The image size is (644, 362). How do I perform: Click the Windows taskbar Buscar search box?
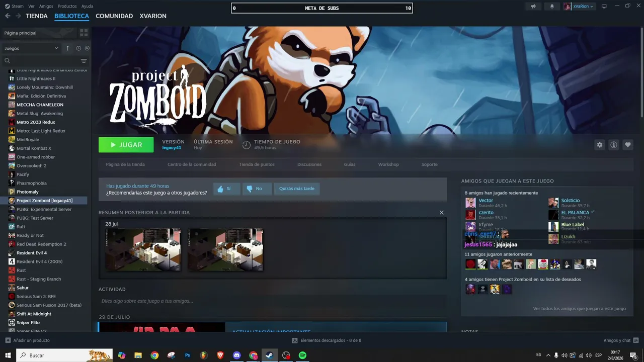(64, 355)
